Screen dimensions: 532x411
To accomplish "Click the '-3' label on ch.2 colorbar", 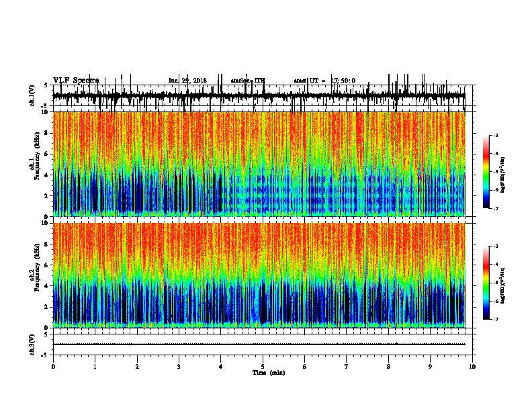I will coord(496,246).
